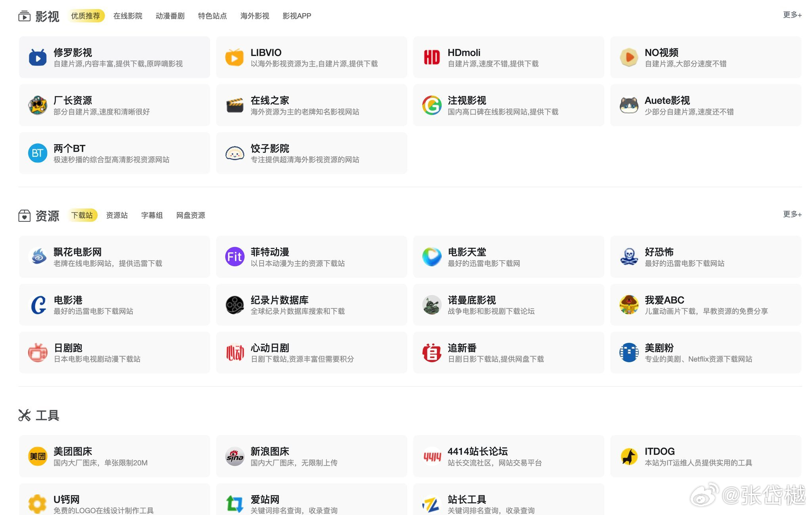Open the 我爱ABC site link
Viewport: 812px width, 515px height.
coord(706,305)
